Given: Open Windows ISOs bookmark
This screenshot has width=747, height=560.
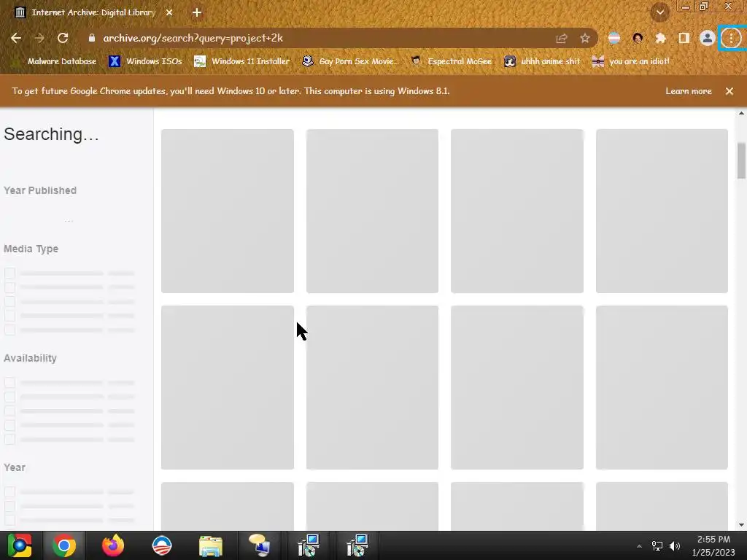Looking at the screenshot, I should point(145,61).
